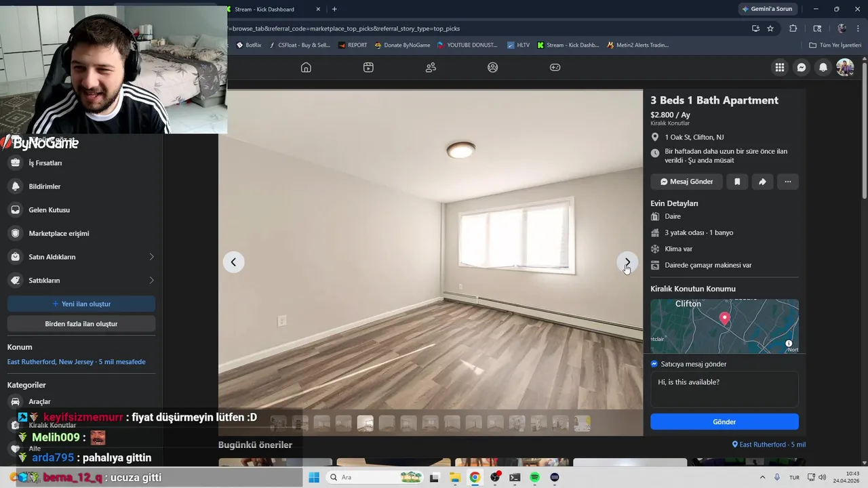
Task: Open the Friends icon in navigation bar
Action: click(431, 67)
